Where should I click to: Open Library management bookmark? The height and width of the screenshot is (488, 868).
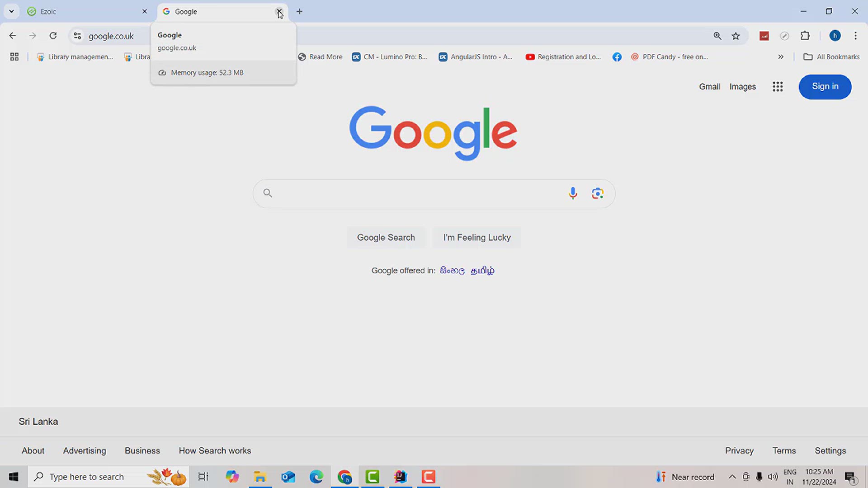[x=75, y=56]
